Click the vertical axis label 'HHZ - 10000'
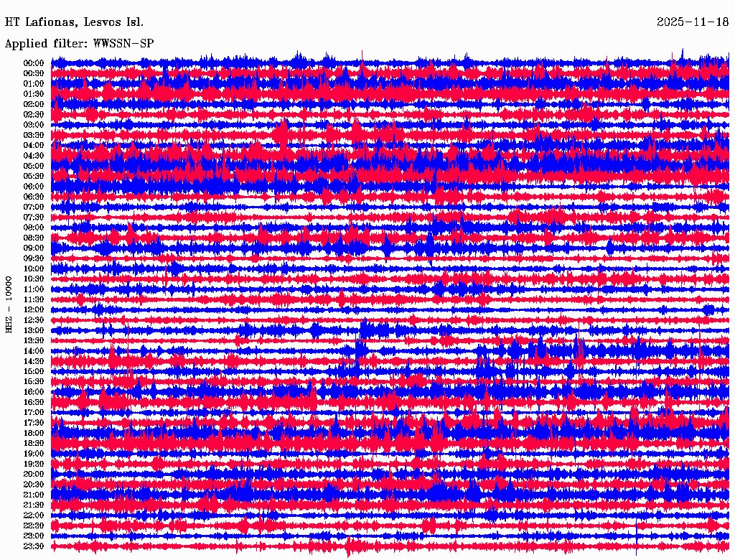The height and width of the screenshot is (560, 735). [9, 304]
